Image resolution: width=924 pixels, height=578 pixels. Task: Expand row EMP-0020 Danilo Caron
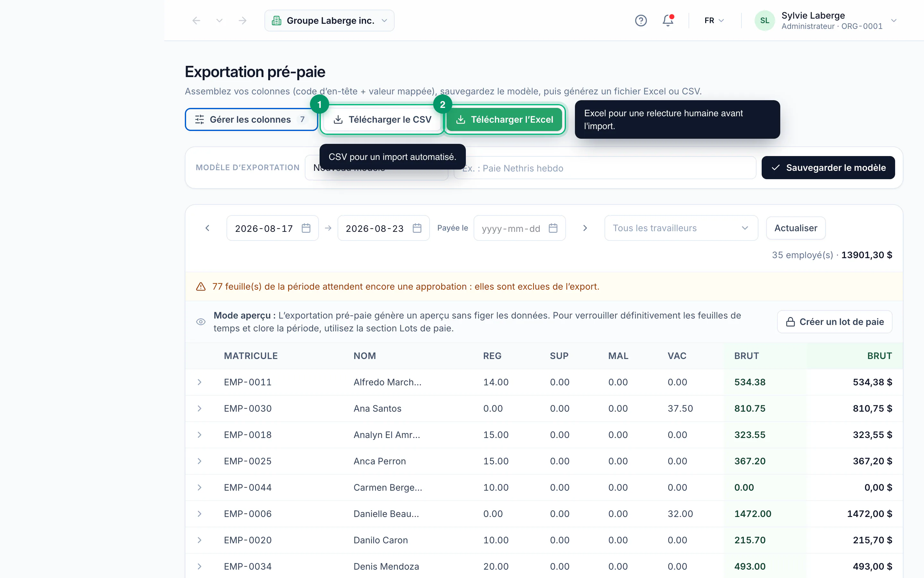coord(199,540)
